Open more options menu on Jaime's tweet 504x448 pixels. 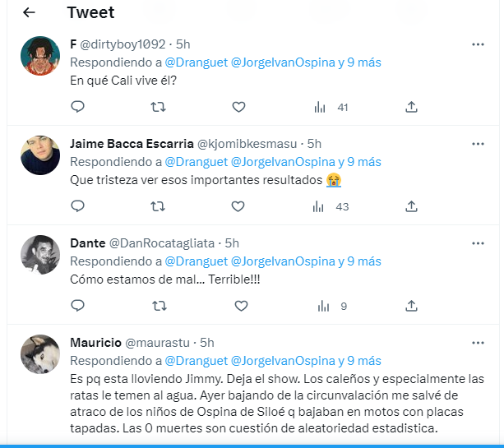[x=478, y=143]
